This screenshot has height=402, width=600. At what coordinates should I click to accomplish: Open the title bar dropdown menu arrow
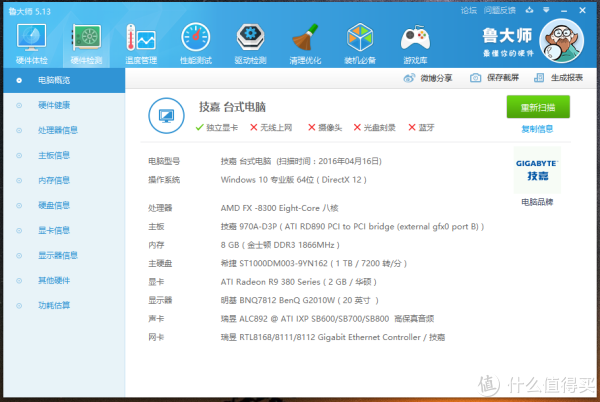click(546, 10)
